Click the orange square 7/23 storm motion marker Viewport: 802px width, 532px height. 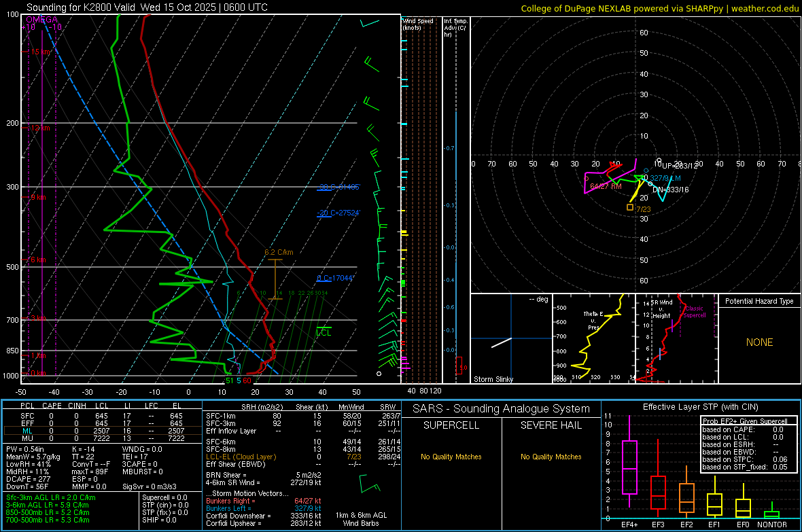[x=630, y=207]
